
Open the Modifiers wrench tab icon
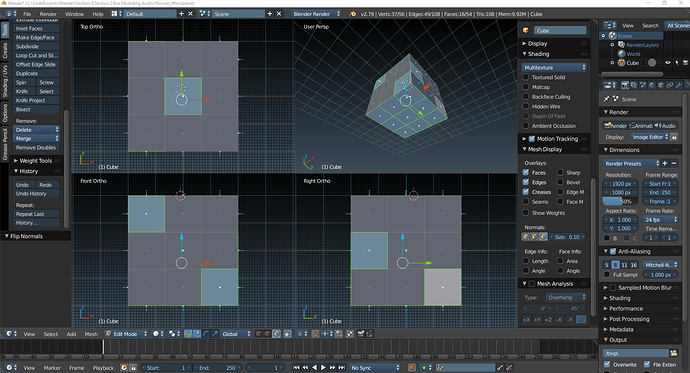[679, 85]
